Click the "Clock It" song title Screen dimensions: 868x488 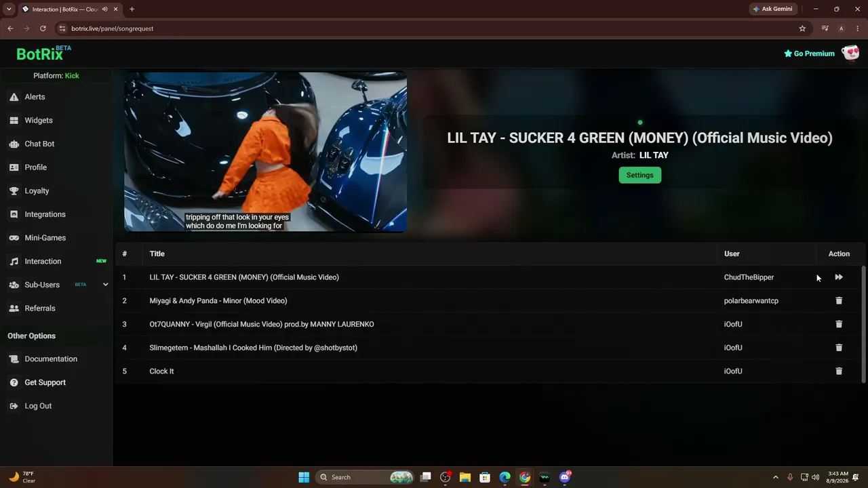tap(161, 371)
